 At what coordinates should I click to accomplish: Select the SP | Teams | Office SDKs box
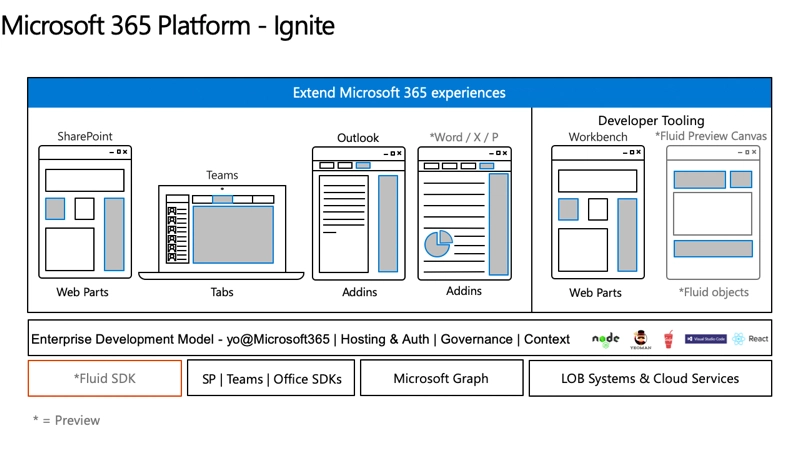[270, 379]
